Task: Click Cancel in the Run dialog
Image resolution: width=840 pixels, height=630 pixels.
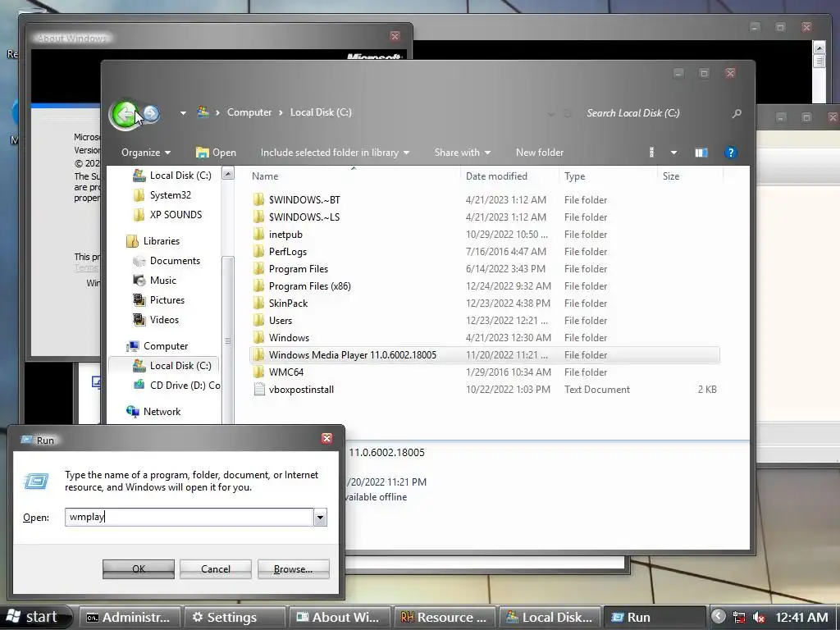Action: click(216, 569)
